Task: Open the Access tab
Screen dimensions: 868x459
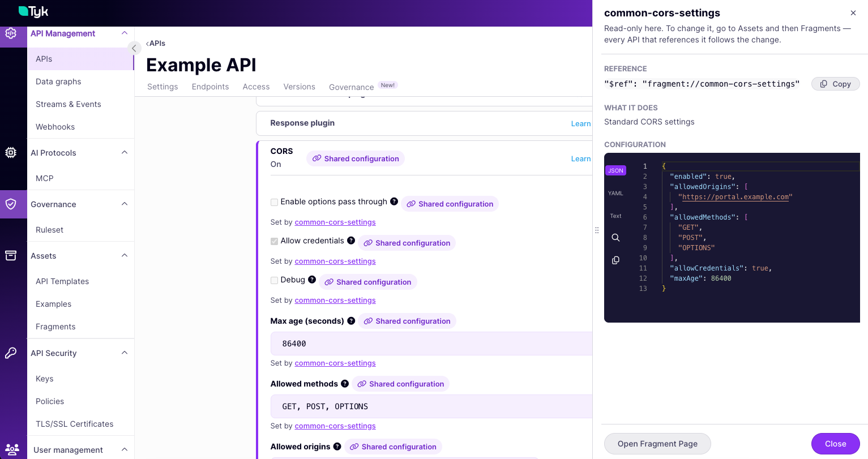Action: click(x=256, y=87)
